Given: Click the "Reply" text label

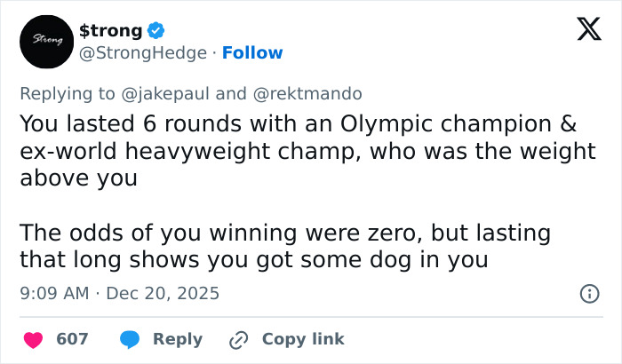Looking at the screenshot, I should coord(178,339).
